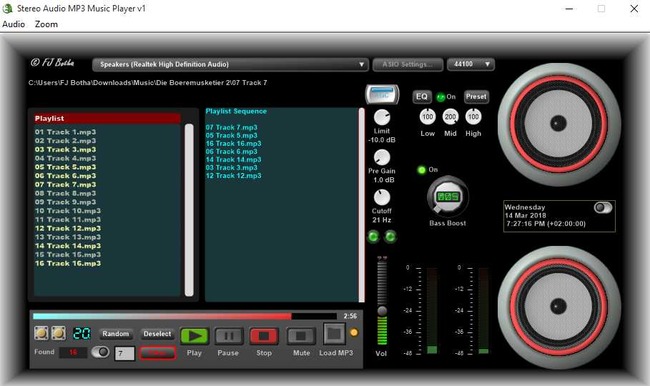Toggle the Bass Boost On light

coord(422,170)
